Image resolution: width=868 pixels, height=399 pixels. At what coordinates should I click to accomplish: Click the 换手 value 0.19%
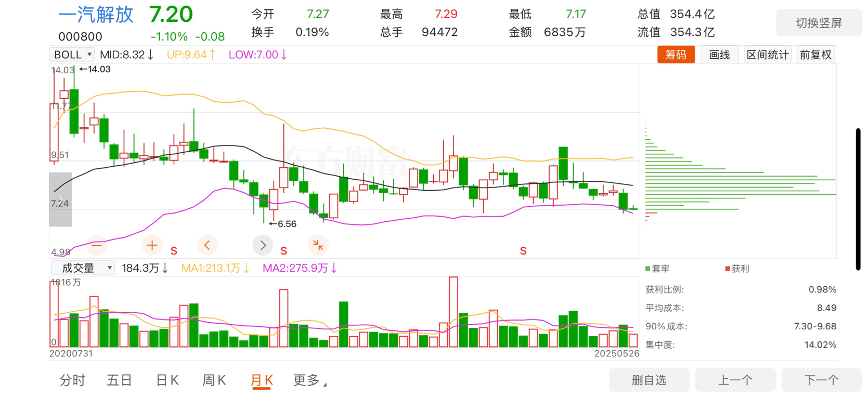coord(312,32)
